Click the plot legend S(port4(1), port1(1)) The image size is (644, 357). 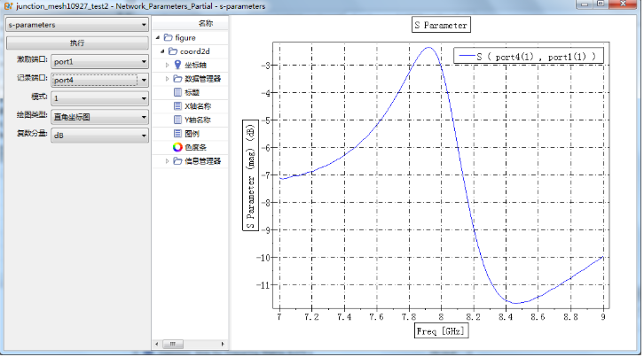pyautogui.click(x=530, y=56)
